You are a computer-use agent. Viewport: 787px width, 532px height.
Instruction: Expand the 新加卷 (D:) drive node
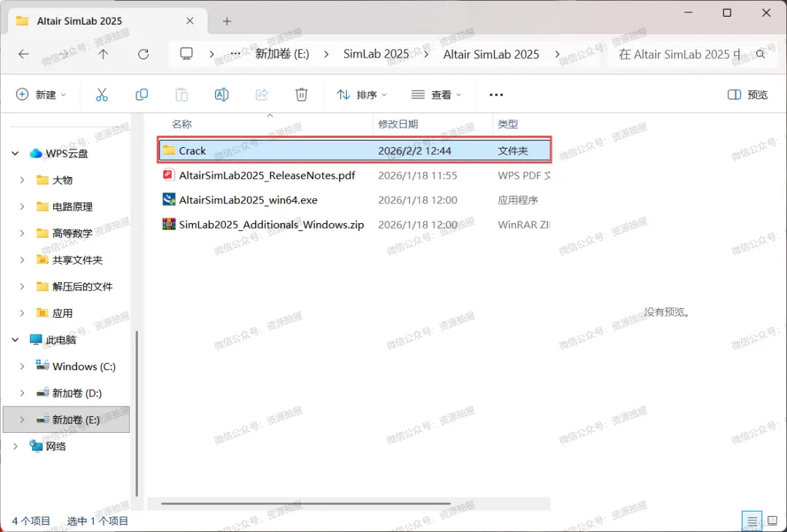(x=22, y=393)
